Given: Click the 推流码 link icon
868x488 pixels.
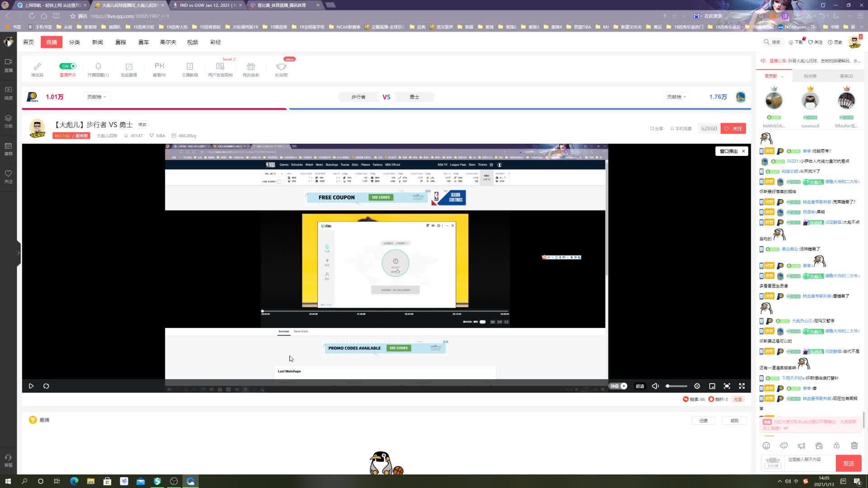Looking at the screenshot, I should pyautogui.click(x=37, y=66).
